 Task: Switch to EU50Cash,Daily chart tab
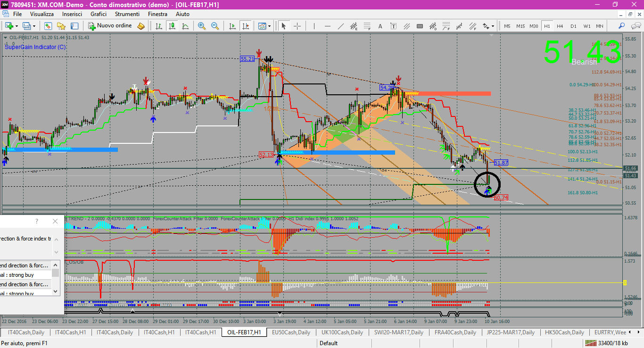(x=291, y=332)
